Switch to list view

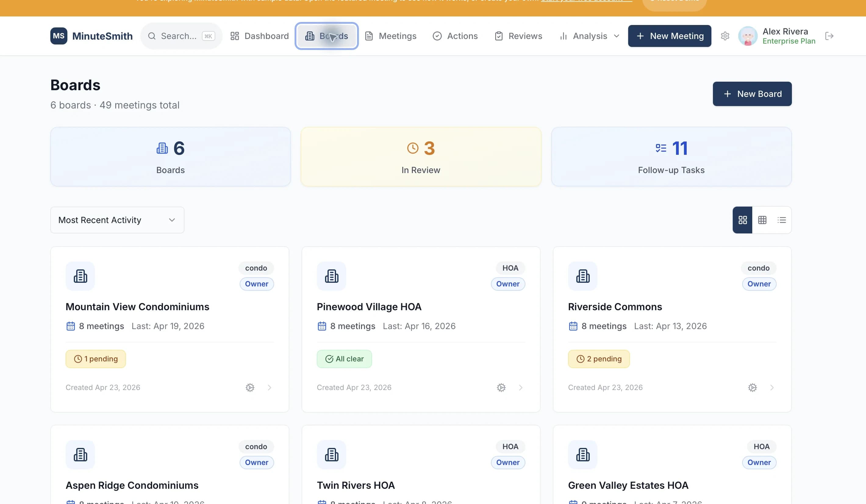coord(782,220)
